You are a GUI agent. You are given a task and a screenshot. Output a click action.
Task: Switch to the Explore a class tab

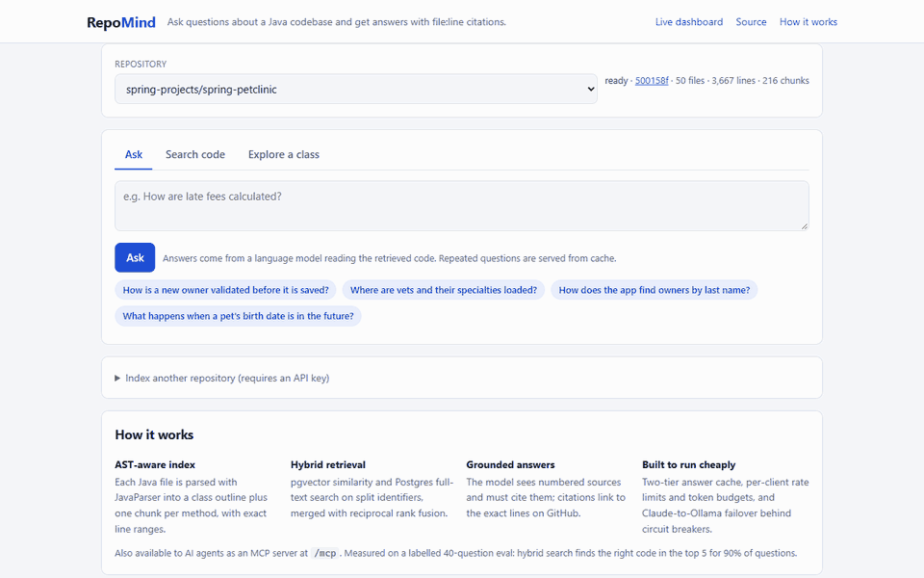pyautogui.click(x=283, y=154)
